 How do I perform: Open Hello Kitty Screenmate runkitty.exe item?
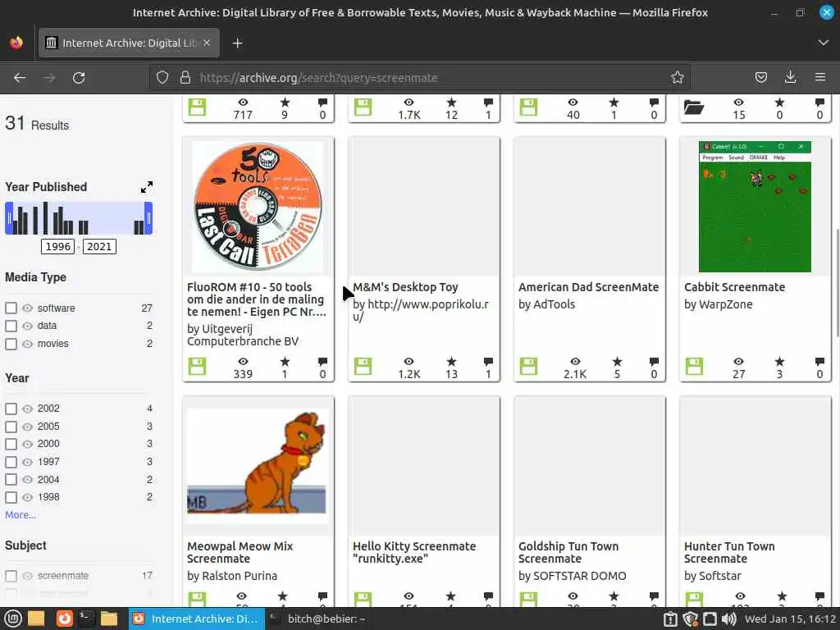414,552
